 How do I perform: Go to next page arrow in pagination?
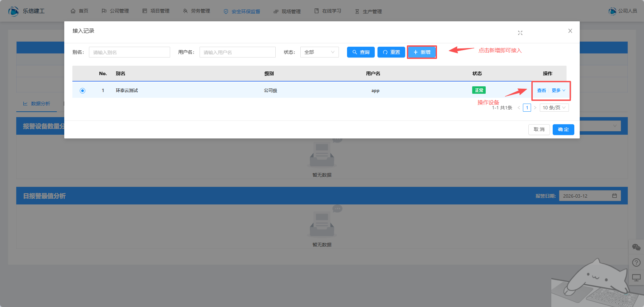pyautogui.click(x=535, y=108)
